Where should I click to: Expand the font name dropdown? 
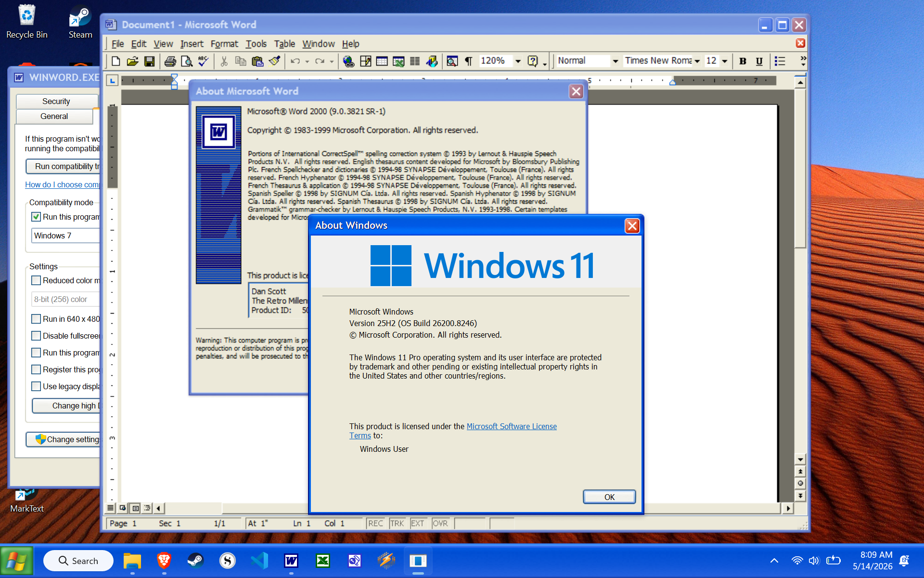[697, 61]
